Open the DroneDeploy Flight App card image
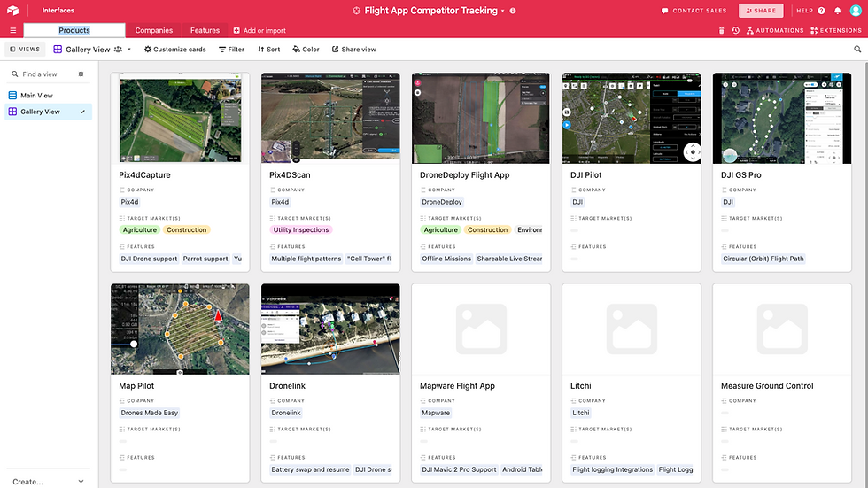 (480, 118)
